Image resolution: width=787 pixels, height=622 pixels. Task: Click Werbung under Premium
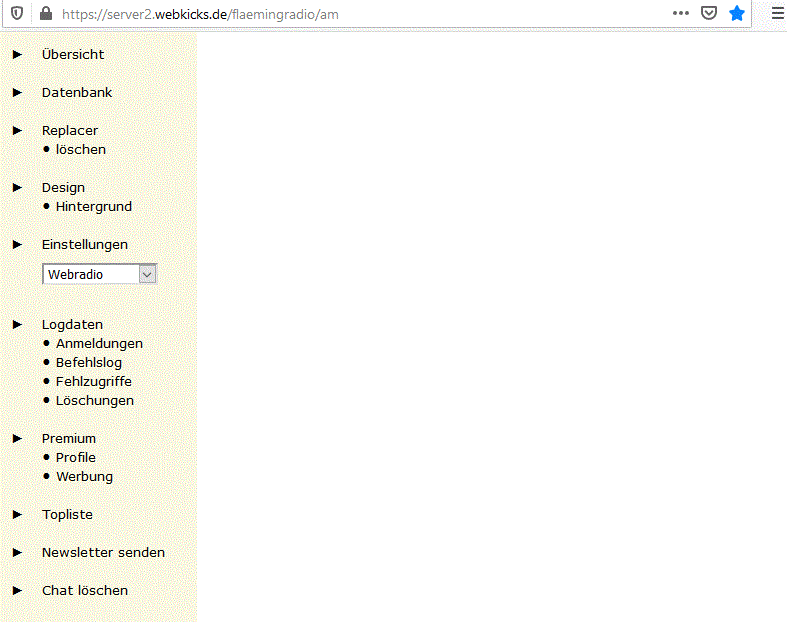84,477
